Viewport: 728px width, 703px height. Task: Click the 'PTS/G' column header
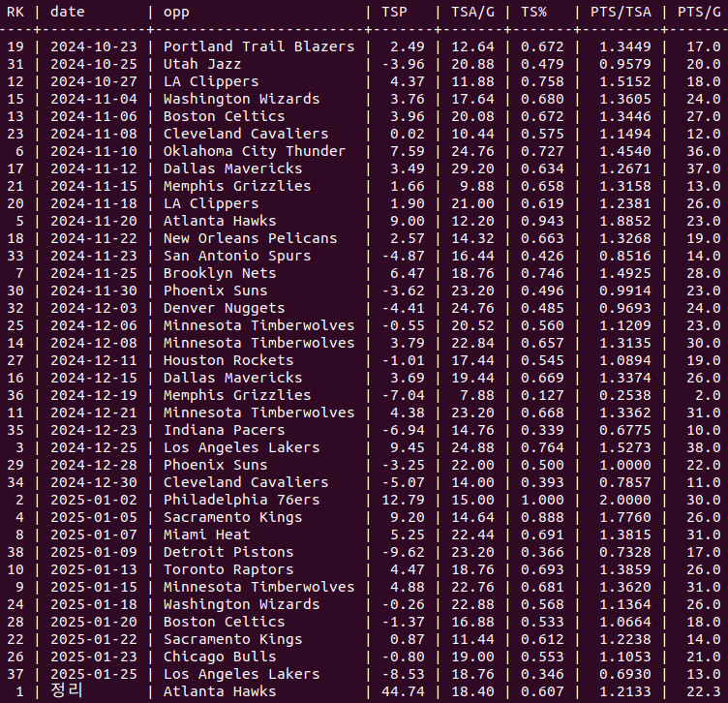click(x=699, y=12)
